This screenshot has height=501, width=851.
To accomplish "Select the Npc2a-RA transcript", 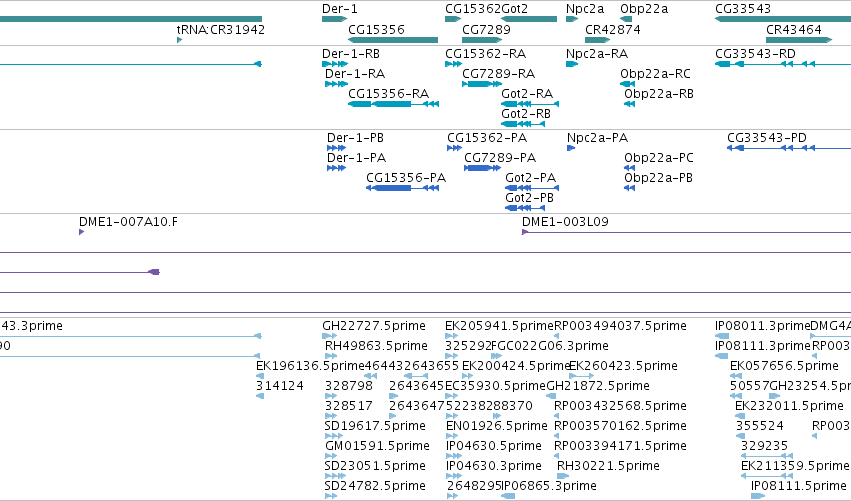I will (x=572, y=64).
